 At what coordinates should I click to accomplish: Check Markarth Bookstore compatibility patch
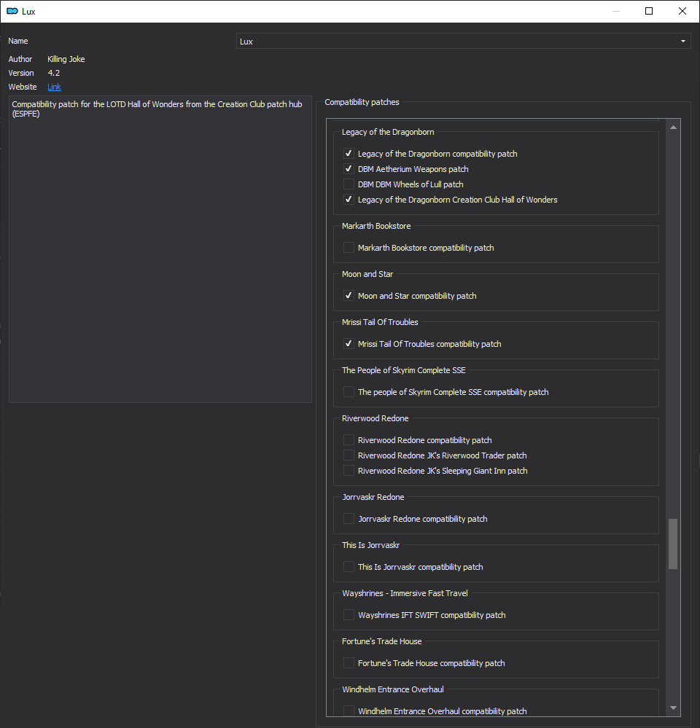click(x=349, y=248)
